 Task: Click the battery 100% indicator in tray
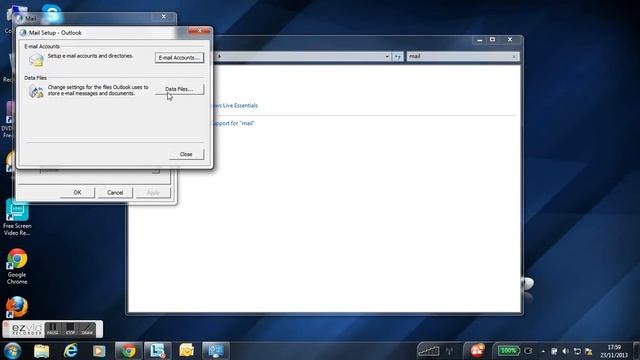[508, 351]
